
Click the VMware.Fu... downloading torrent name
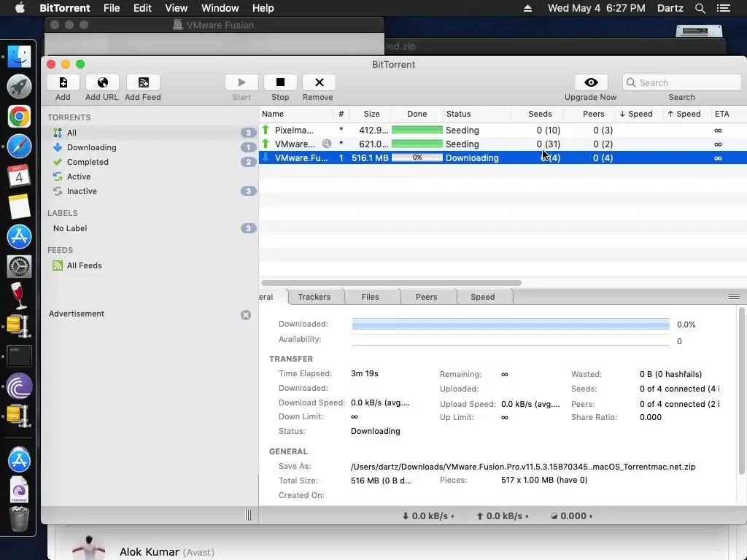click(301, 157)
